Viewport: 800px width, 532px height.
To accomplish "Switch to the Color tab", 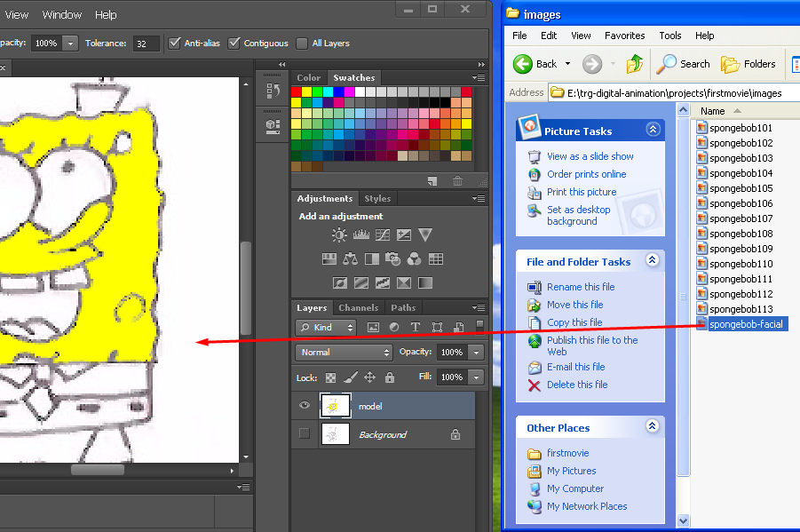I will [x=309, y=77].
